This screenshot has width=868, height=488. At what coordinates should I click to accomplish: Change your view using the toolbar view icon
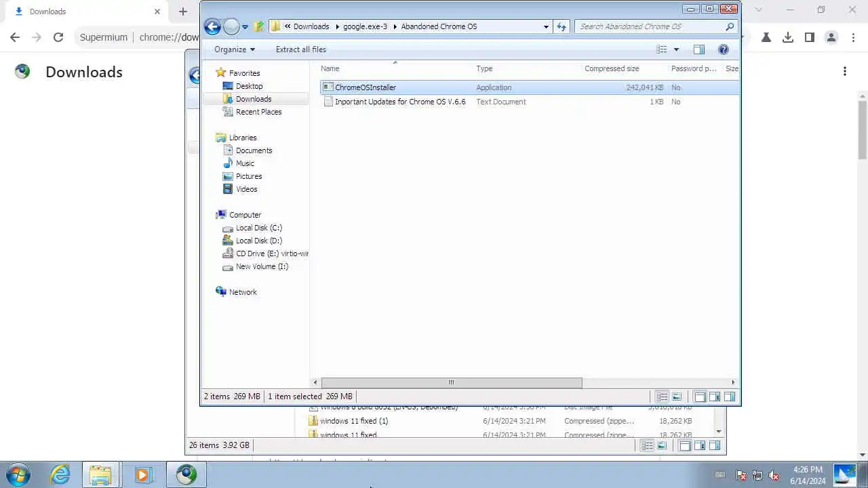pyautogui.click(x=662, y=49)
